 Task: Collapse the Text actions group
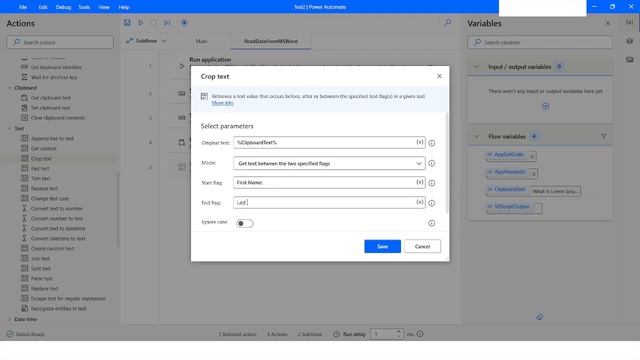10,128
